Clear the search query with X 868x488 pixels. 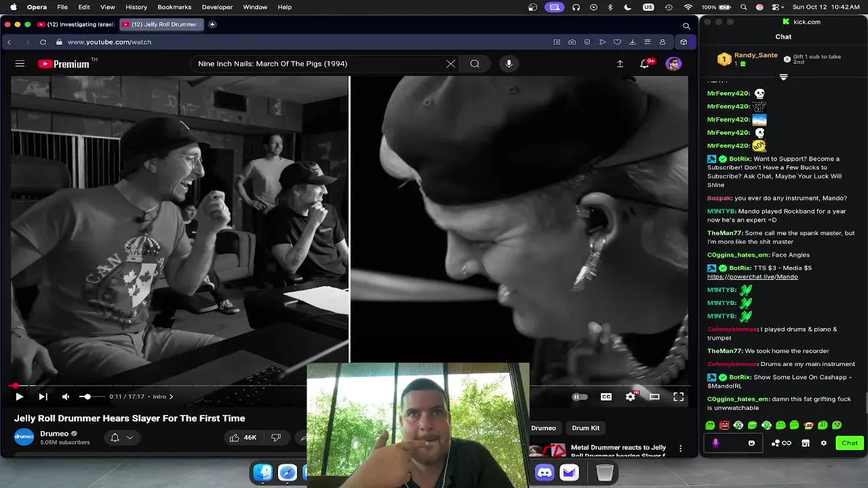451,64
